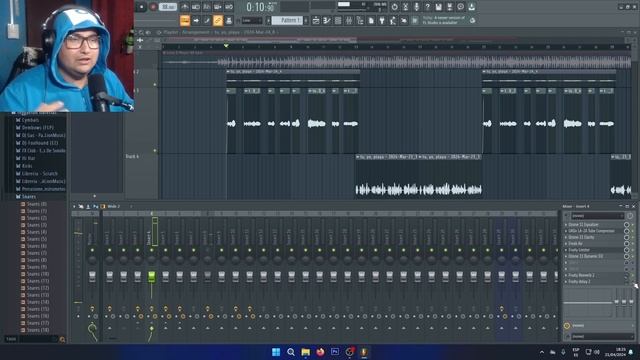The width and height of the screenshot is (640, 360).
Task: Click the browser search magnifier icon
Action: (62, 339)
